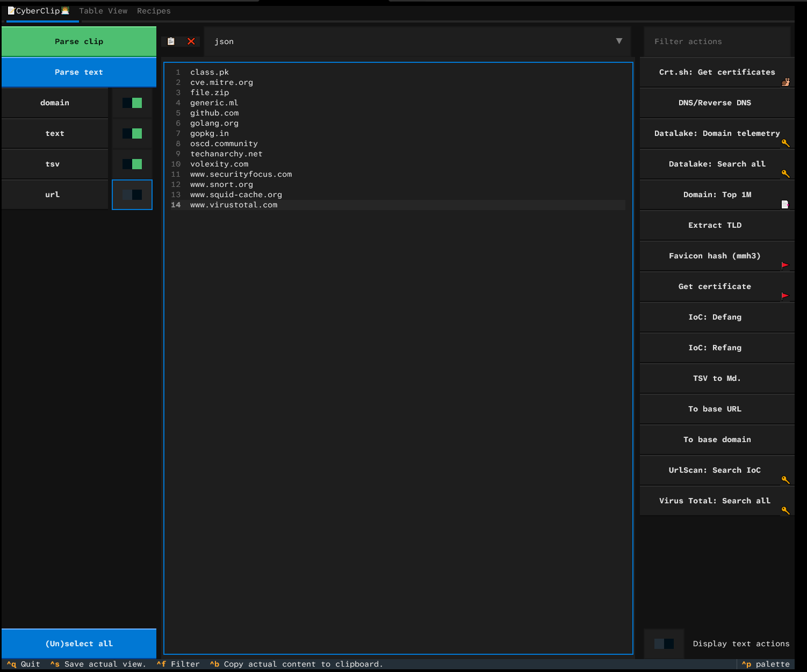Viewport: 807px width, 672px height.
Task: Click the key icon on Datalake Domain telemetry
Action: click(786, 143)
